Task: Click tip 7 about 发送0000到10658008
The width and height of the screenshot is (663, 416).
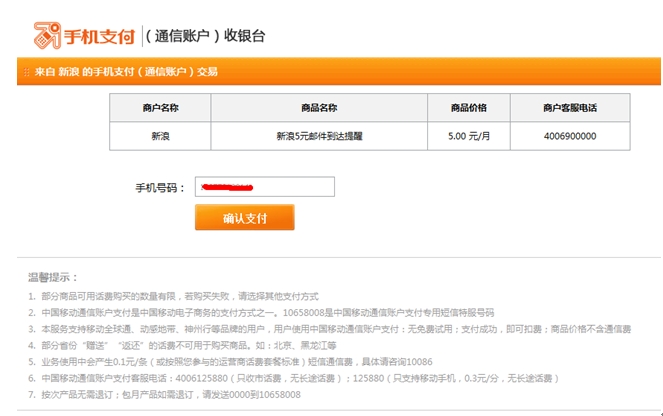Action: coord(164,395)
